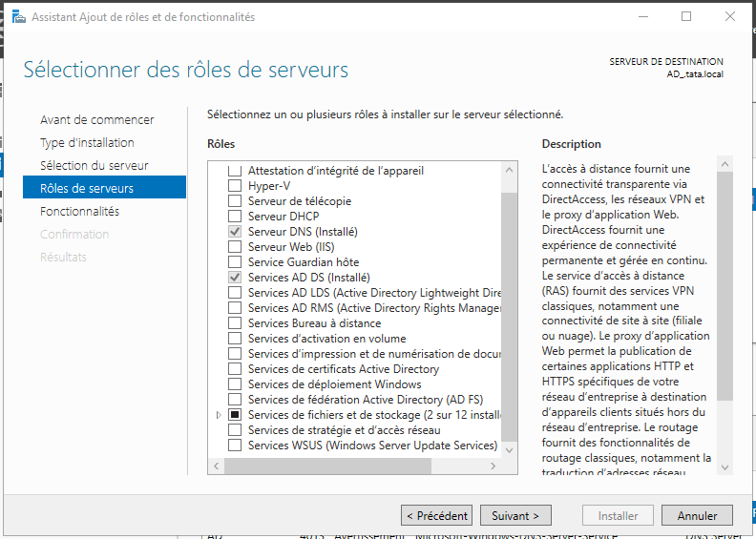Click the roles list right scroll arrow
Screen dimensions: 756x539
(x=493, y=466)
